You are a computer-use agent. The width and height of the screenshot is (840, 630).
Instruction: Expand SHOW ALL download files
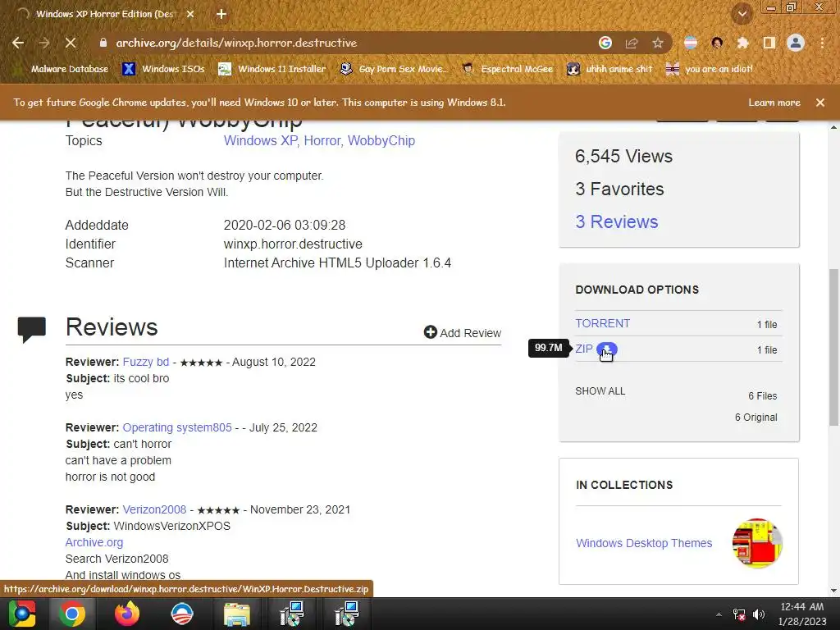600,391
